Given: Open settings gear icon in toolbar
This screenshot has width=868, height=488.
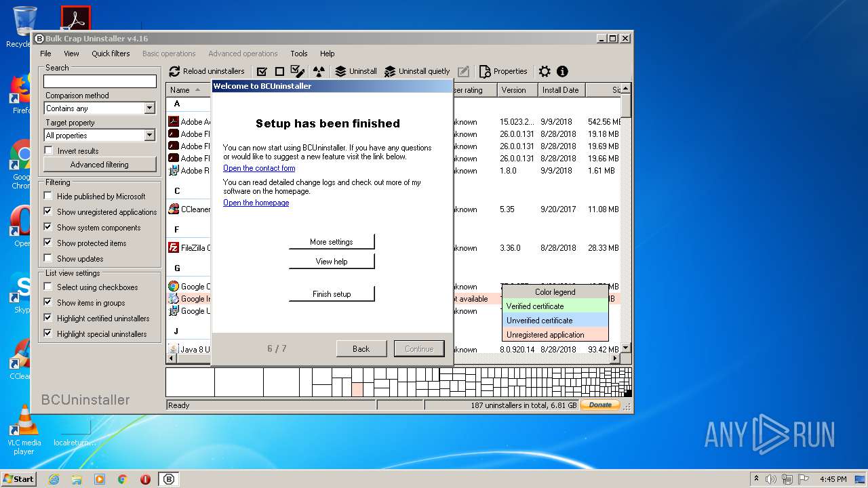Looking at the screenshot, I should 545,71.
